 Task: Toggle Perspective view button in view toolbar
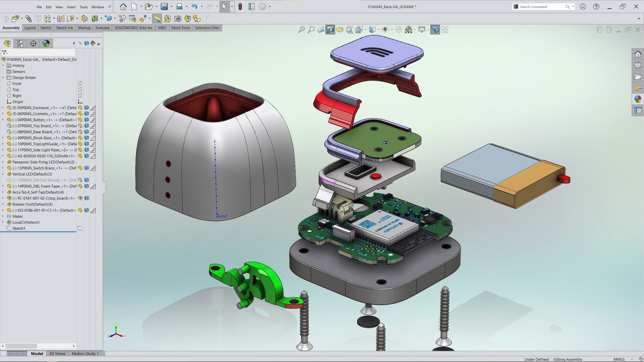click(x=435, y=30)
